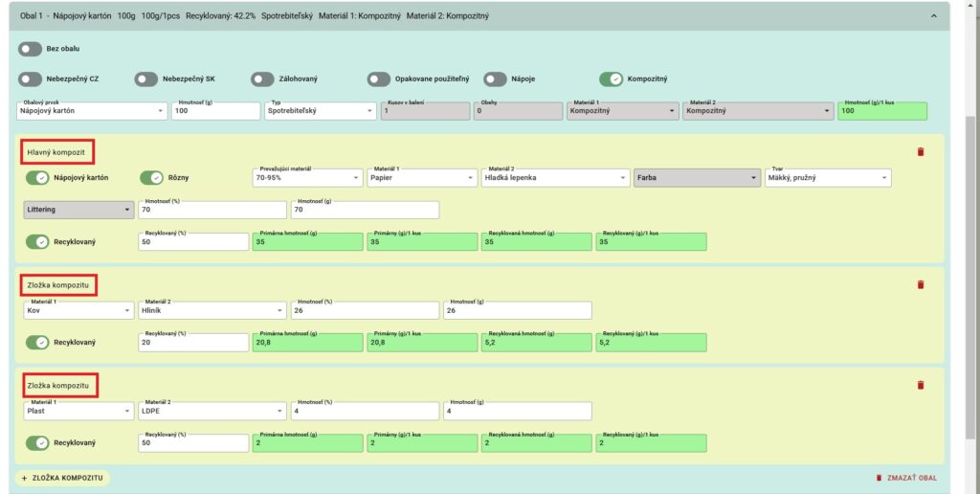Disable the Kompozitný toggle
980x494 pixels.
tap(611, 79)
